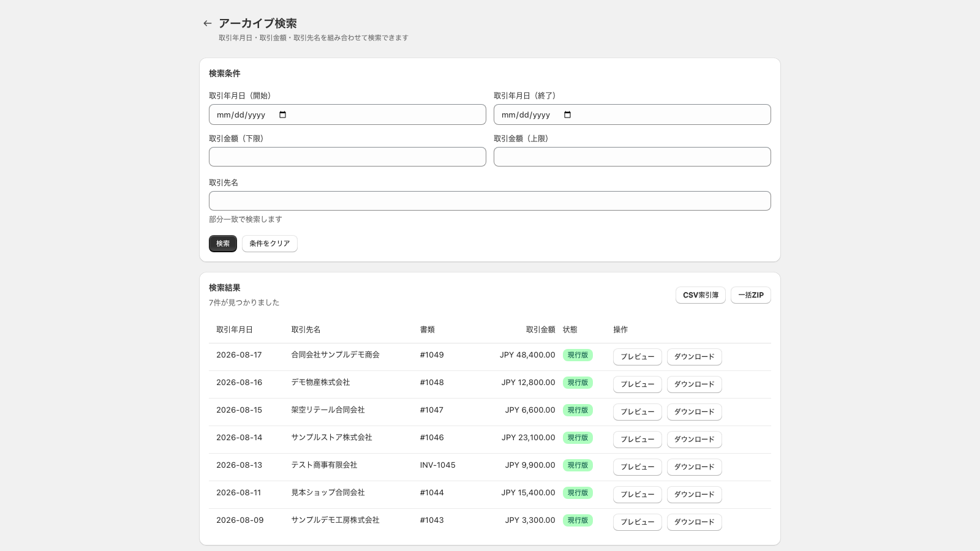Download document #1048

tap(695, 384)
